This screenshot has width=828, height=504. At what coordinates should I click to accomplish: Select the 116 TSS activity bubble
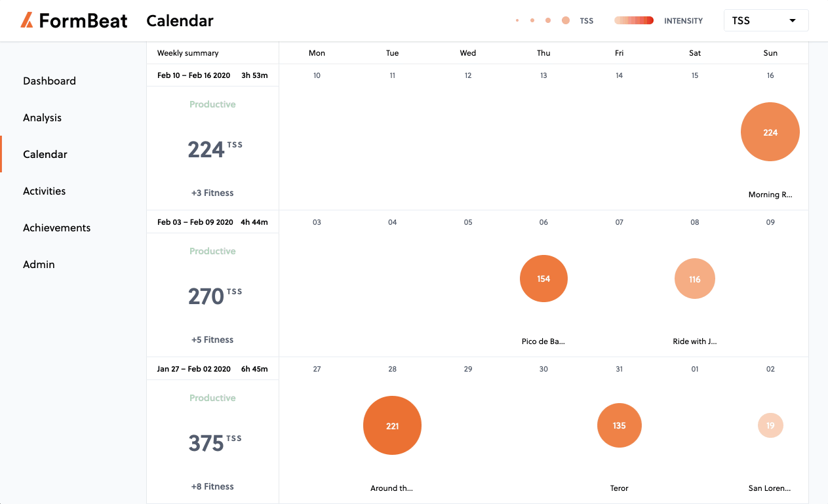click(x=694, y=279)
